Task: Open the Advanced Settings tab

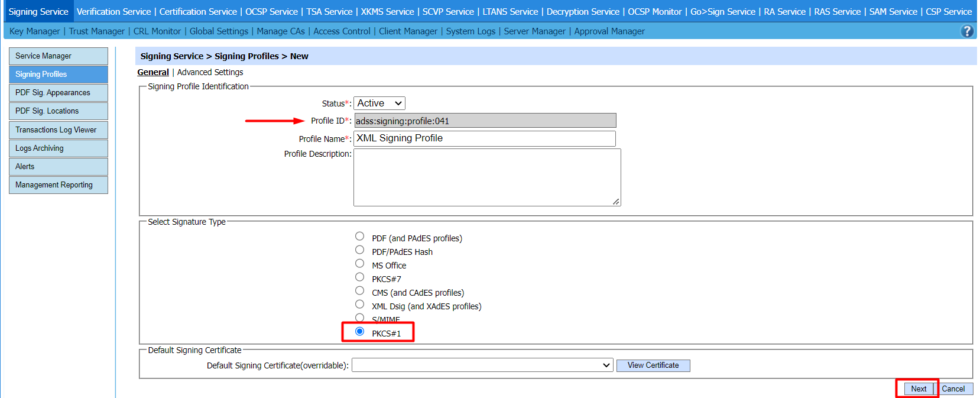Action: tap(210, 72)
